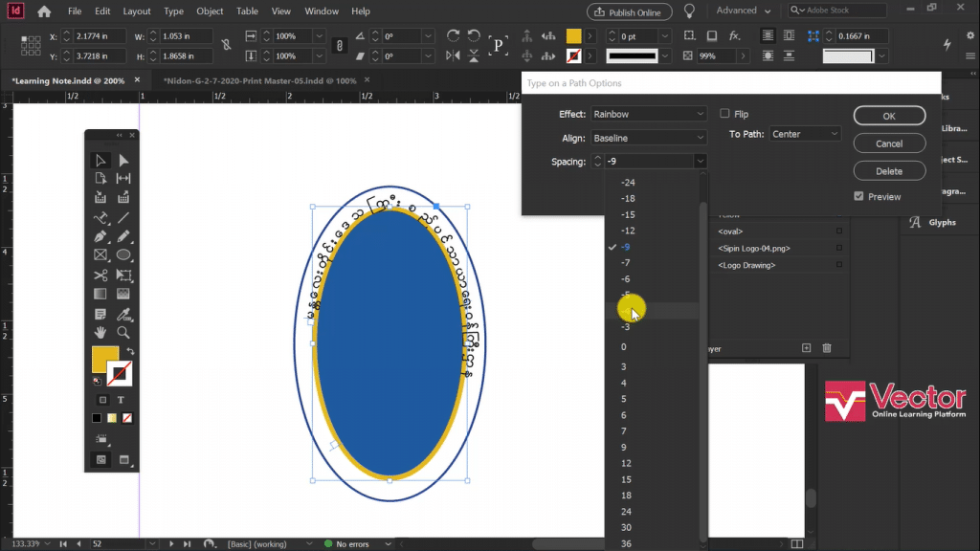Image resolution: width=980 pixels, height=551 pixels.
Task: Pick the Scissors tool
Action: coord(100,277)
